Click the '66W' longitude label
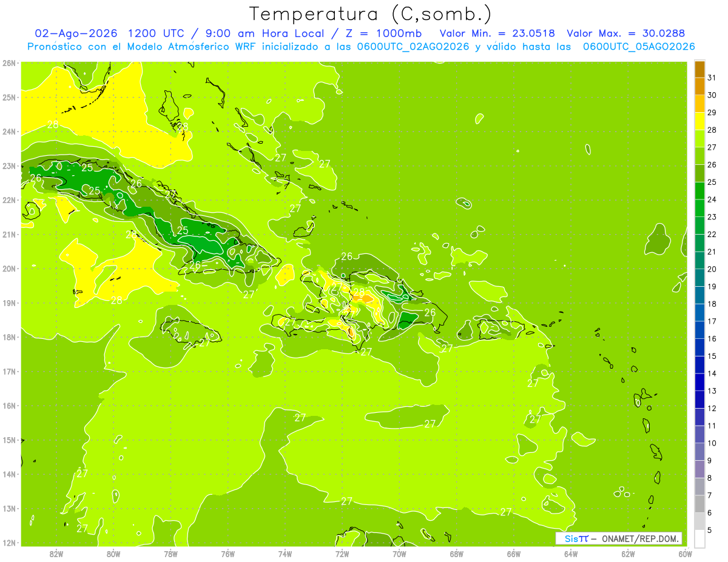The width and height of the screenshot is (728, 562). (x=514, y=554)
